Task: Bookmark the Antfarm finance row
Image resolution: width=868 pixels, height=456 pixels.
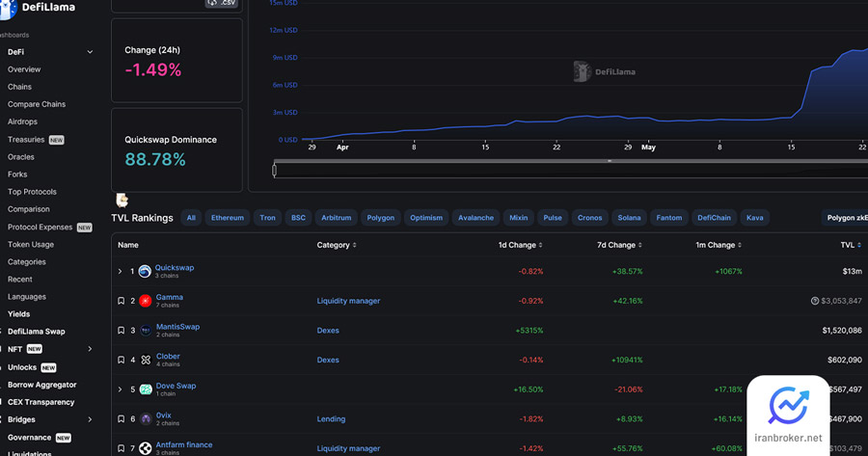Action: coord(121,448)
